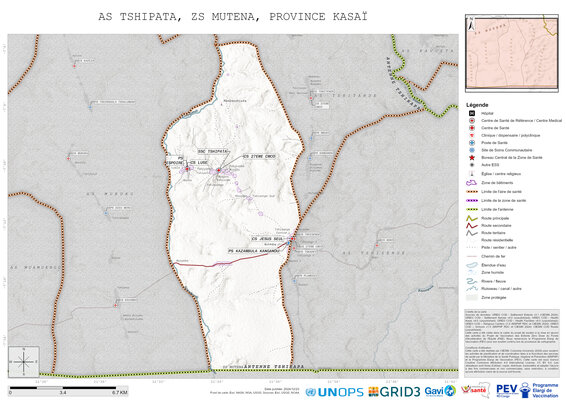Click the santé ministry logo

point(475,390)
